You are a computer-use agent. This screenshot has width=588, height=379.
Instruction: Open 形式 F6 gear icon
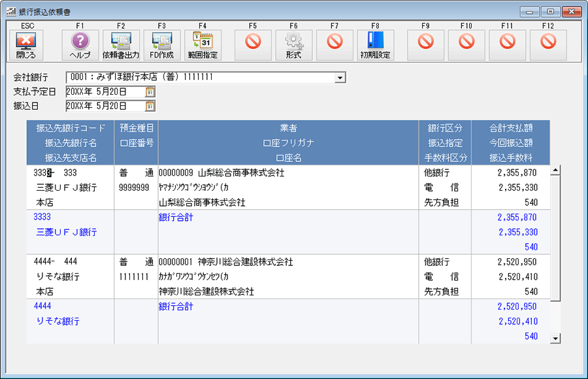[293, 45]
